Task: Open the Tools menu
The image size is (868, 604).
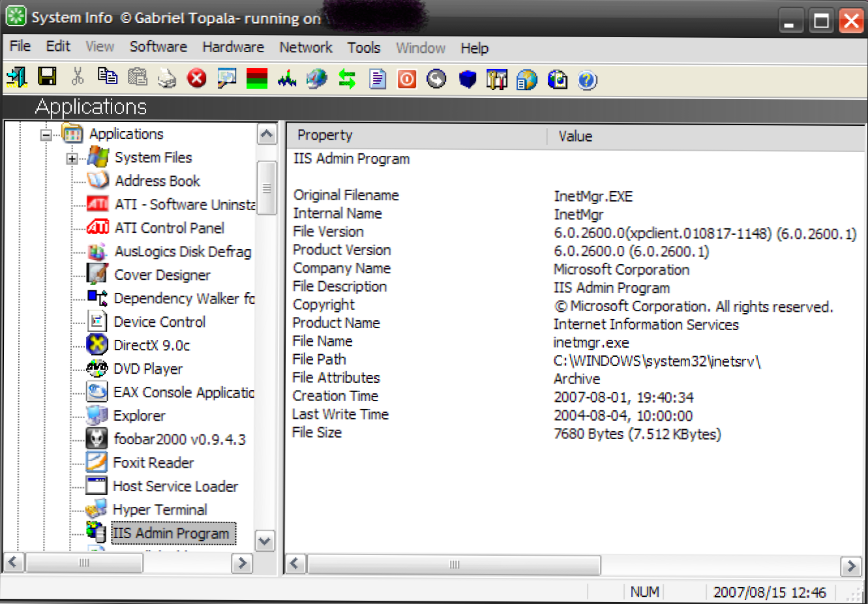Action: 364,48
